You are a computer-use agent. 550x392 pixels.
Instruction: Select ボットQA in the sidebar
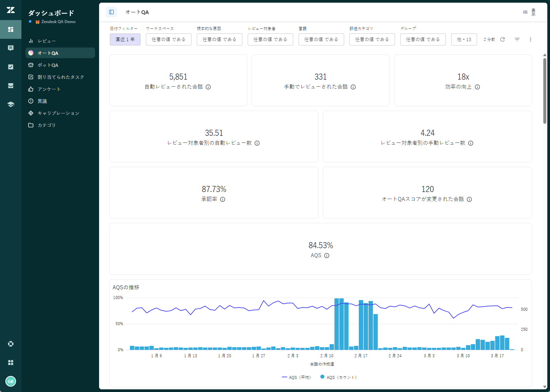tap(48, 65)
